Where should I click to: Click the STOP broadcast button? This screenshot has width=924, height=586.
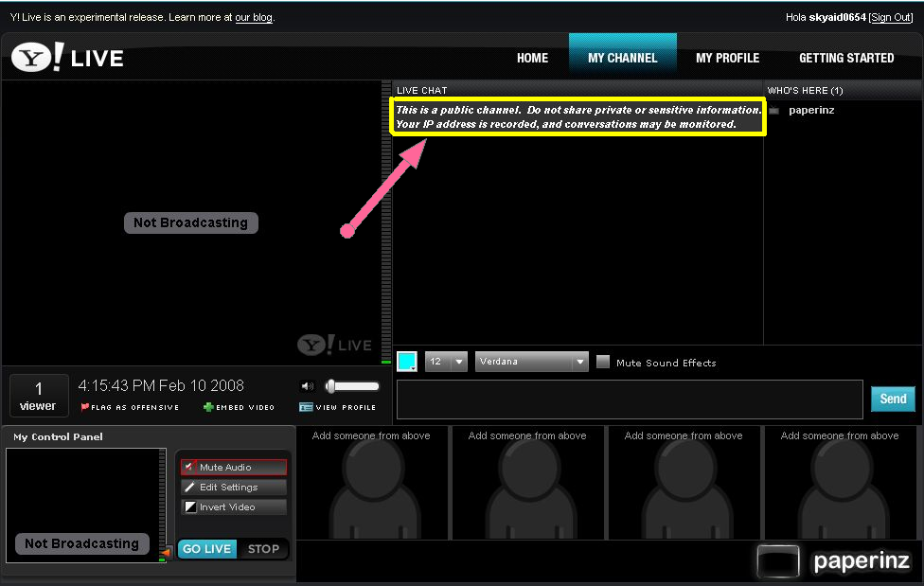coord(263,549)
